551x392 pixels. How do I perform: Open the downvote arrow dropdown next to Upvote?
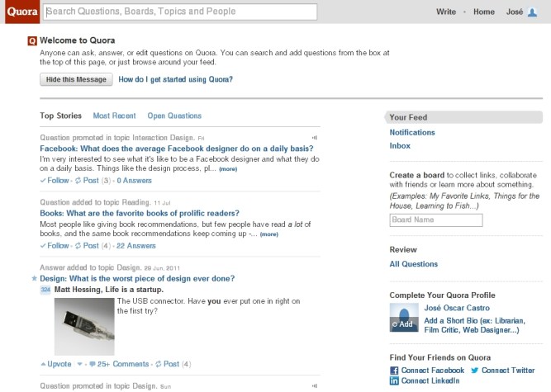(80, 364)
